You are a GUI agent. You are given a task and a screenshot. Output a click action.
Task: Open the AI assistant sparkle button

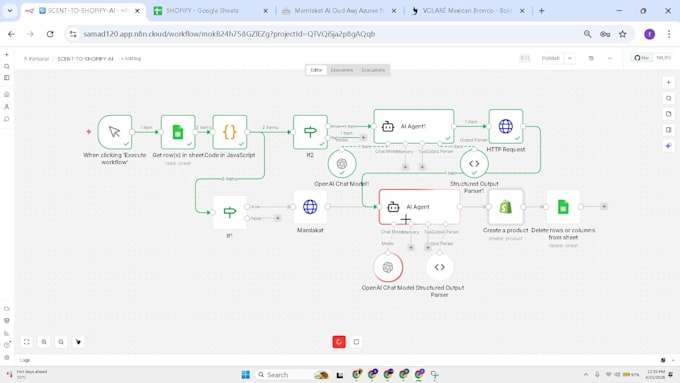(x=668, y=146)
